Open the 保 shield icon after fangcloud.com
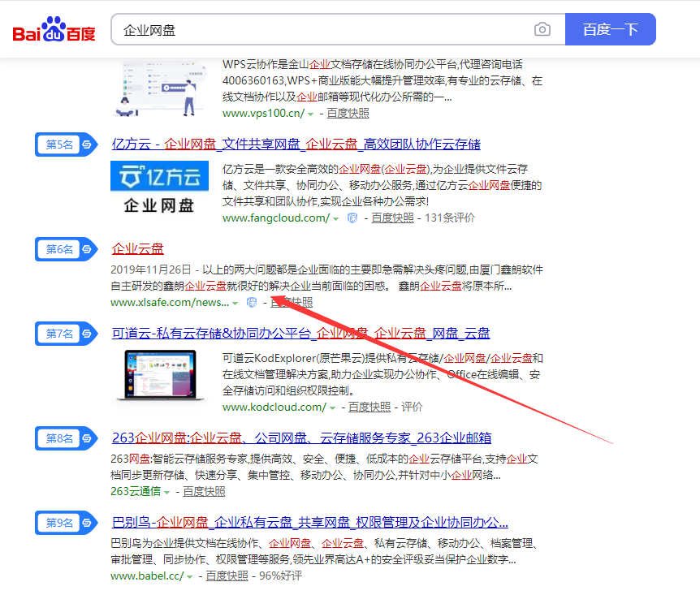The height and width of the screenshot is (595, 700). click(x=352, y=218)
